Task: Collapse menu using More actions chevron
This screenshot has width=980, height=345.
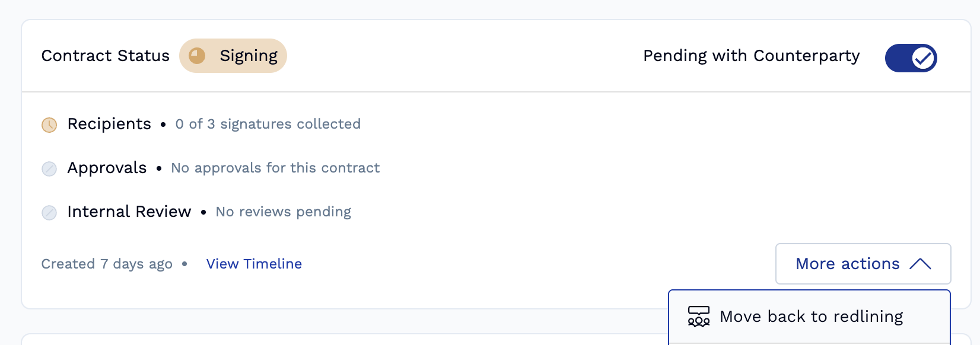Action: tap(920, 264)
